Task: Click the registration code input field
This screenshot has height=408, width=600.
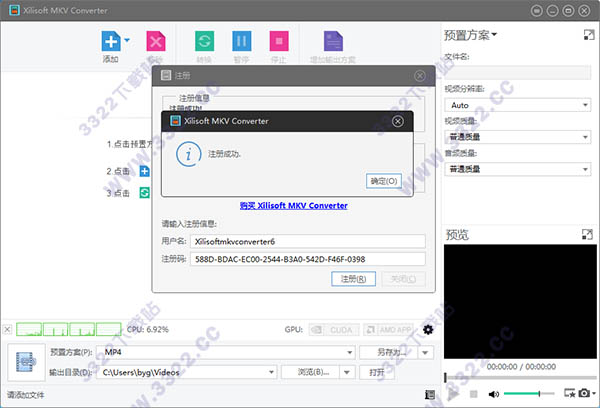Action: (x=308, y=259)
